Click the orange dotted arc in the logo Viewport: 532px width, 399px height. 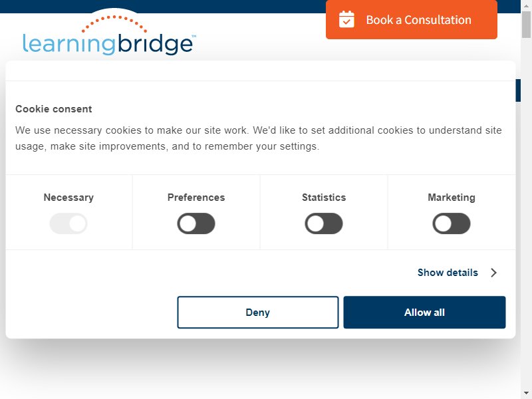point(114,23)
